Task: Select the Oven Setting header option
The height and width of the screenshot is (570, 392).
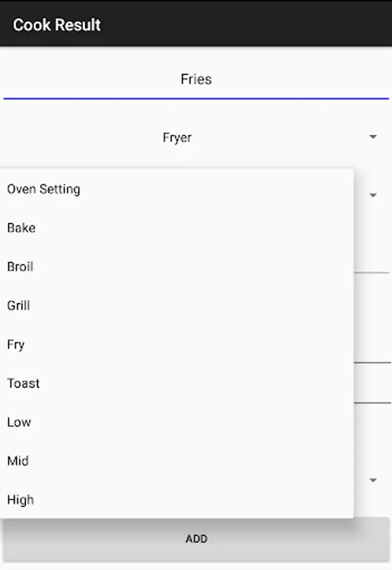Action: click(x=44, y=189)
